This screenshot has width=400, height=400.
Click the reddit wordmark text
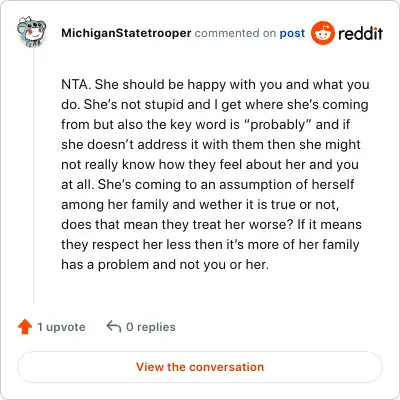(x=360, y=33)
